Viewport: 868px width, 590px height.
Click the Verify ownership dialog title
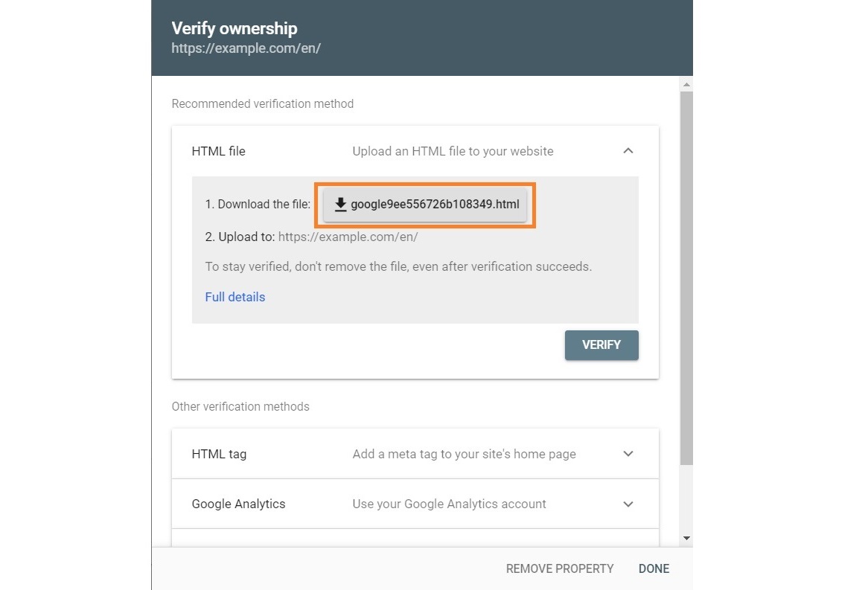point(234,28)
